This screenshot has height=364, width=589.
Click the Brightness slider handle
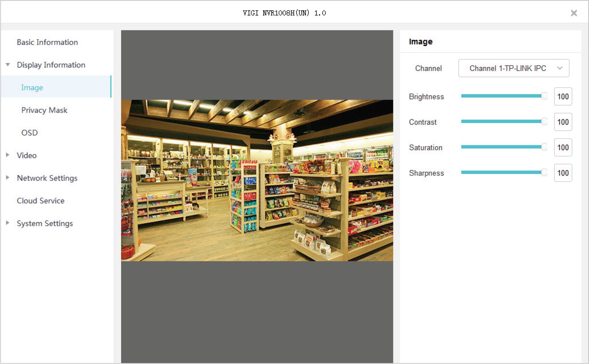(544, 96)
